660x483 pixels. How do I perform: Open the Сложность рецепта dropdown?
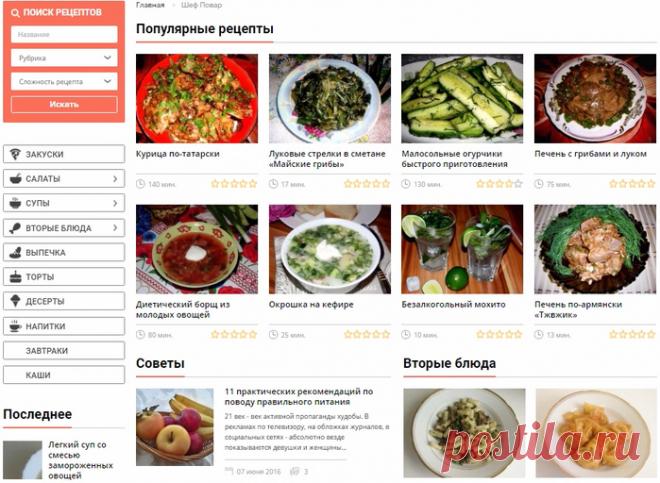(64, 82)
